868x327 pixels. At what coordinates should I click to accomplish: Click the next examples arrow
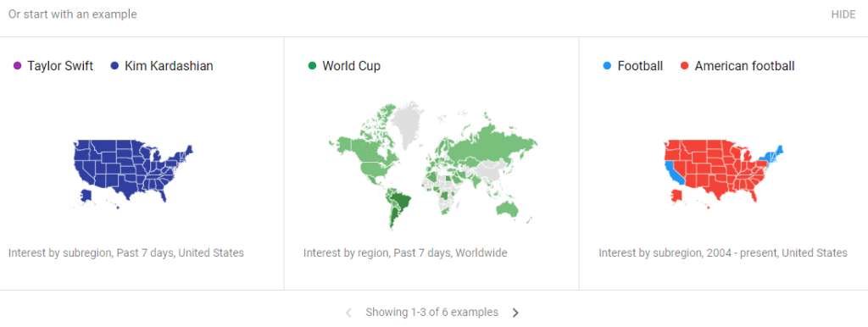pyautogui.click(x=515, y=313)
